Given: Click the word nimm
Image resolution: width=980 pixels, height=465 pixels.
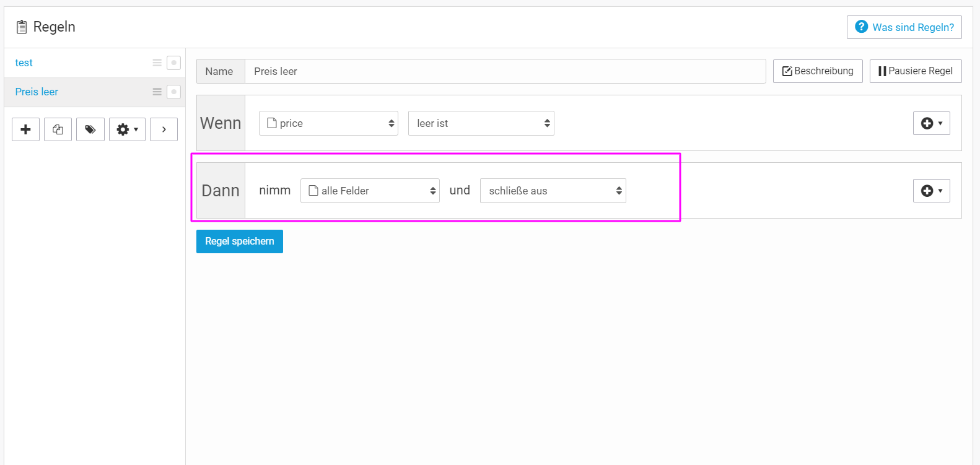Looking at the screenshot, I should click(275, 191).
